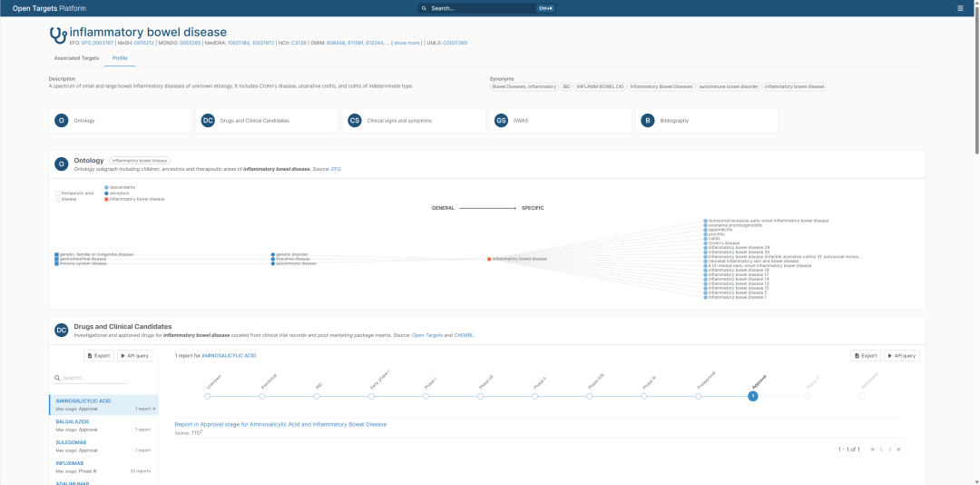Click Export above the clinical reports timeline
This screenshot has width=980, height=485.
tap(866, 355)
